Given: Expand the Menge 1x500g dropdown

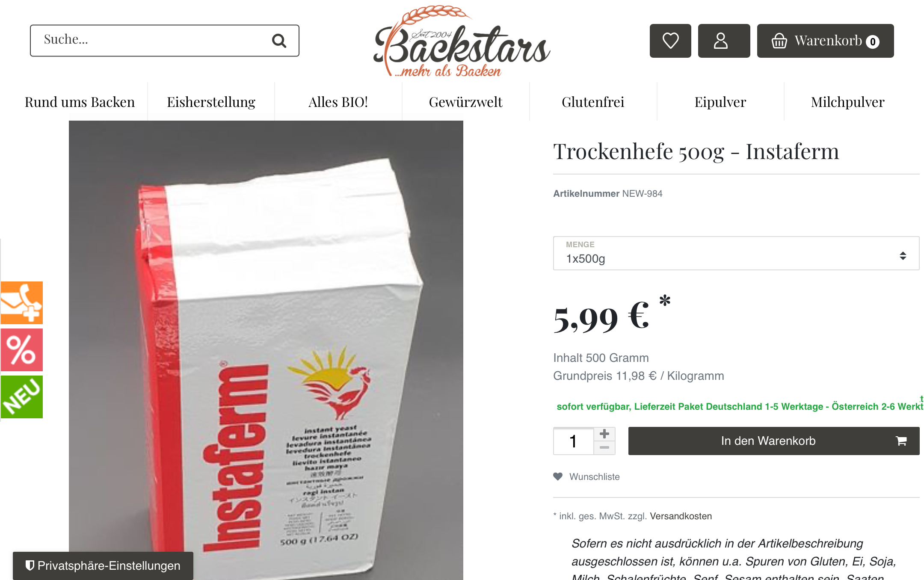Looking at the screenshot, I should click(x=736, y=253).
